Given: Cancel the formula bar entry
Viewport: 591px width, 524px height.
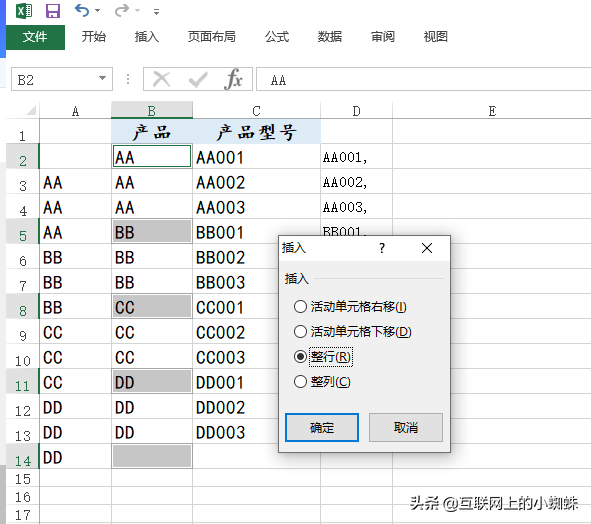Looking at the screenshot, I should pyautogui.click(x=161, y=80).
